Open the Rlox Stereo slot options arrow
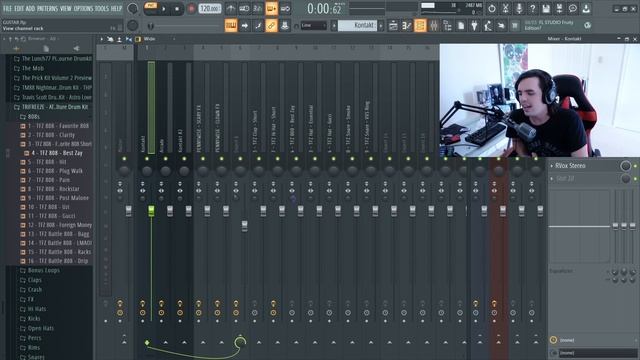This screenshot has height=360, width=640. (552, 166)
